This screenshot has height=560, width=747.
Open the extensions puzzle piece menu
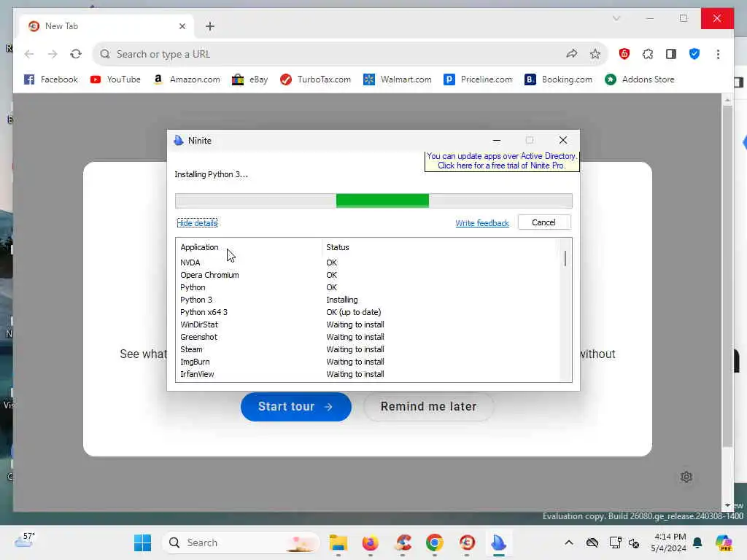[648, 54]
